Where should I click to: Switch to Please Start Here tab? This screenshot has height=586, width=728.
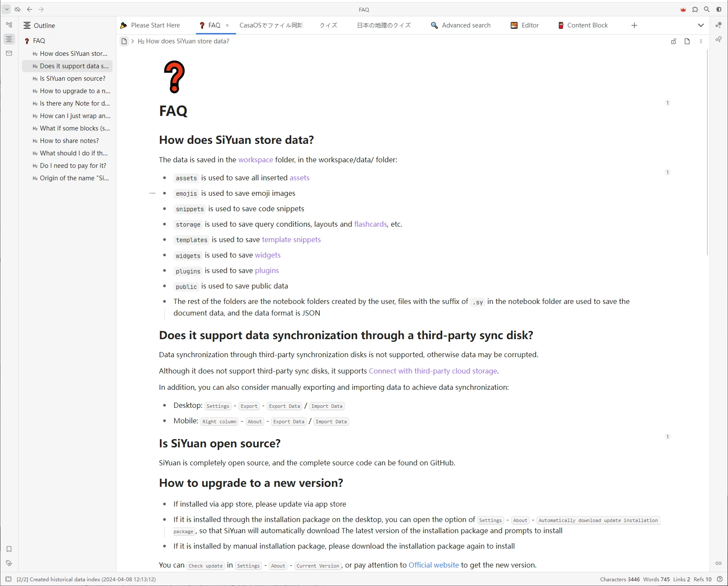pyautogui.click(x=150, y=25)
